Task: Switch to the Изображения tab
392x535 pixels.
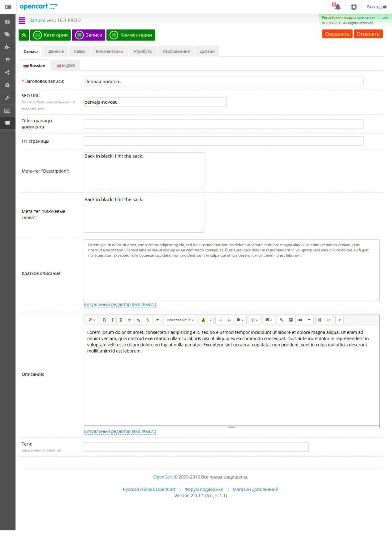Action: (x=176, y=51)
